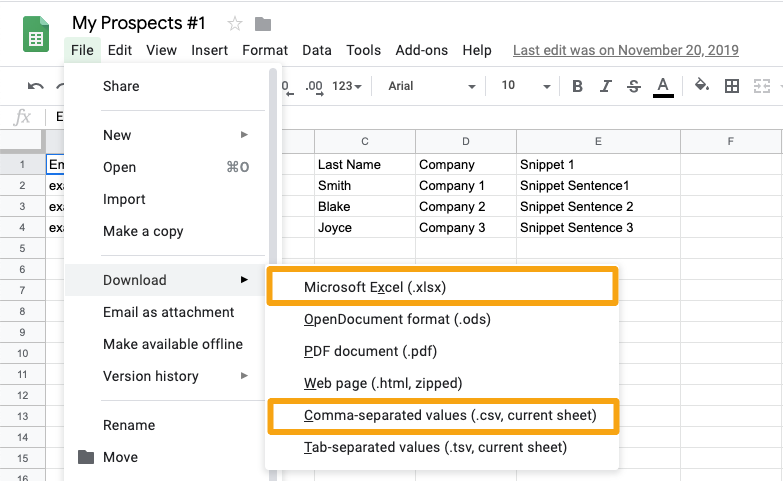Toggle italic formatting
783x481 pixels.
pyautogui.click(x=605, y=86)
